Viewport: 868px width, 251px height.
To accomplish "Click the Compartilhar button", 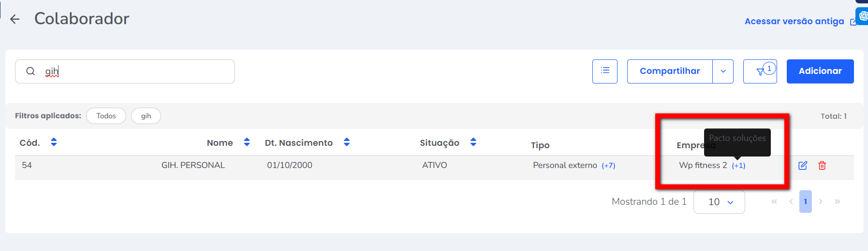I will 669,71.
